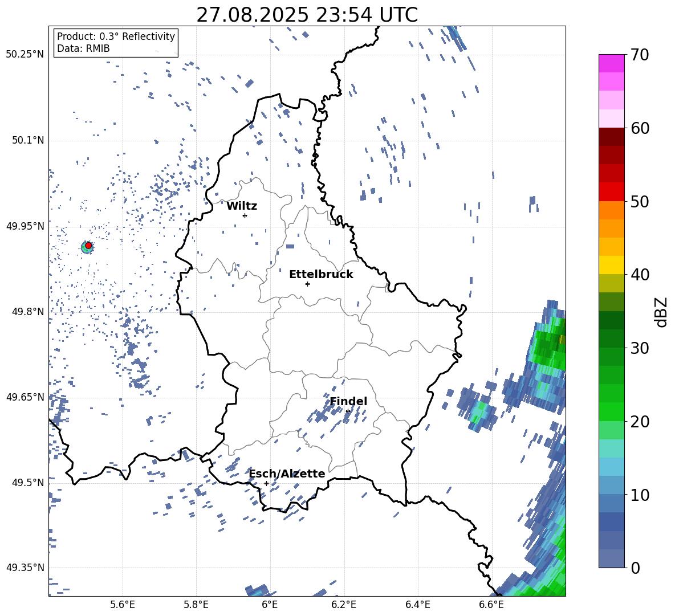Image resolution: width=675 pixels, height=616 pixels.
Task: Click the orange colorbar segment just below 50
Action: (x=611, y=210)
